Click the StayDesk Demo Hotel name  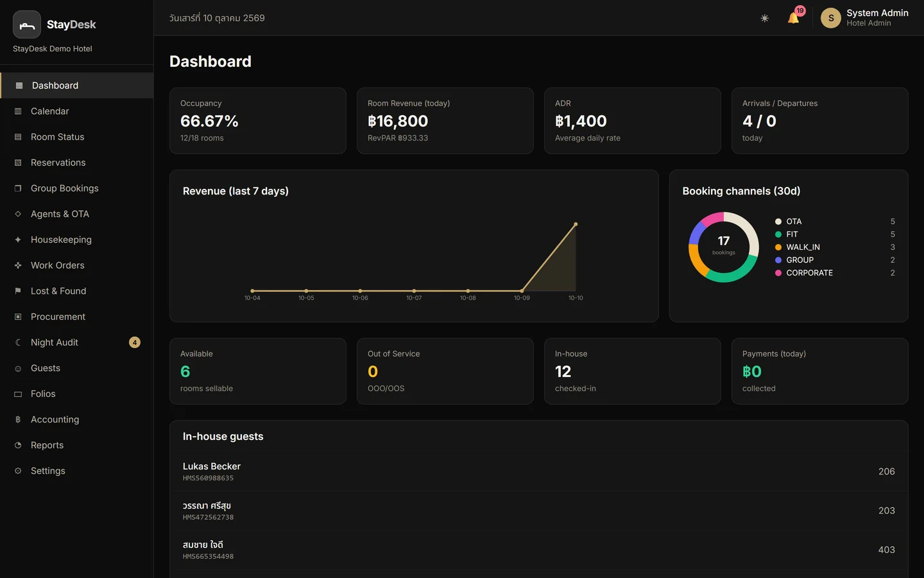(53, 49)
